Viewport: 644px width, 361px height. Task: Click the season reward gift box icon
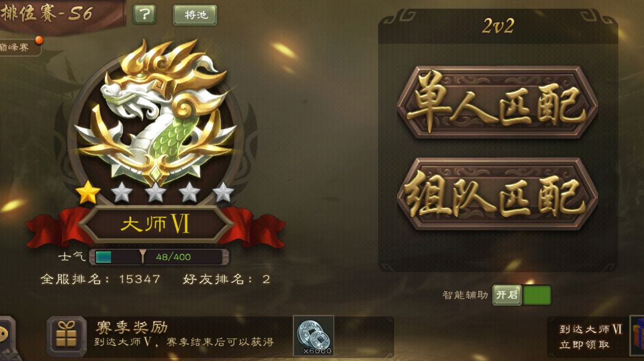click(x=67, y=336)
